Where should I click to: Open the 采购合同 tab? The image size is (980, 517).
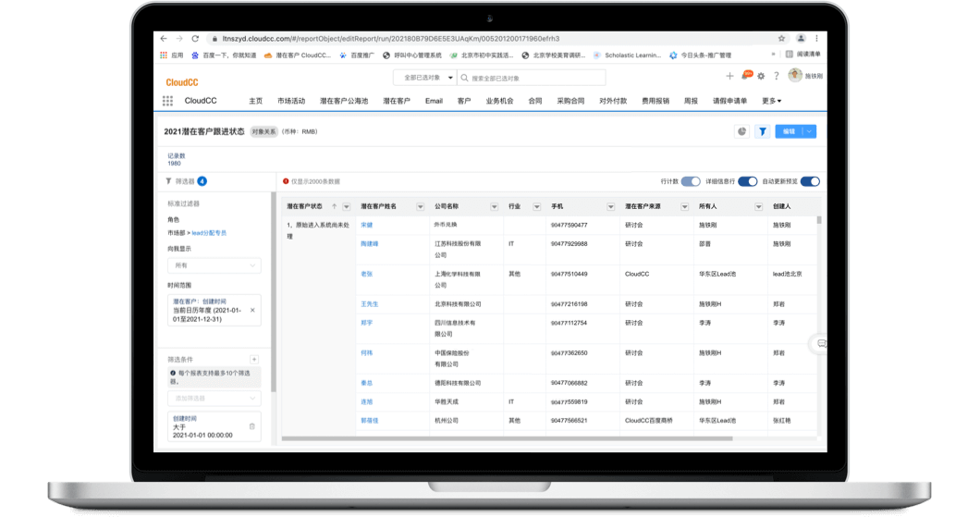(x=570, y=101)
